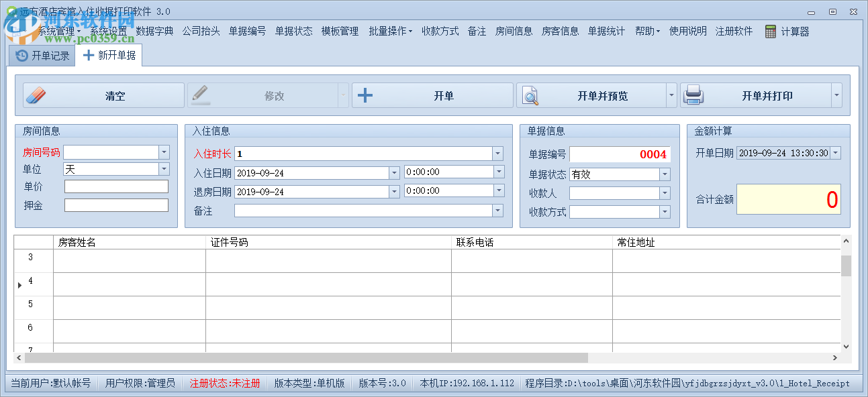Click the preview magnifier icon on 开单并预览
868x397 pixels.
(x=530, y=96)
